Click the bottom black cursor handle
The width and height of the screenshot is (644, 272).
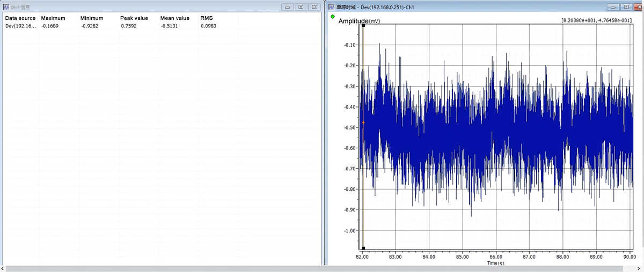[363, 248]
